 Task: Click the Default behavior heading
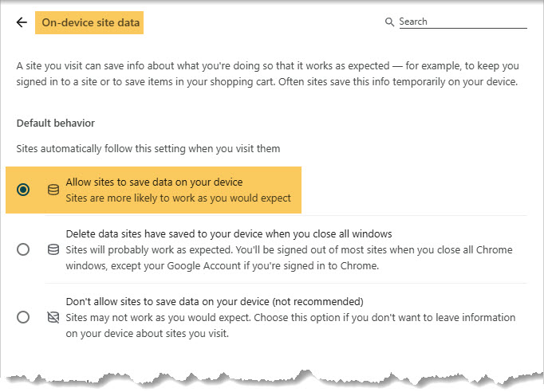[x=56, y=123]
